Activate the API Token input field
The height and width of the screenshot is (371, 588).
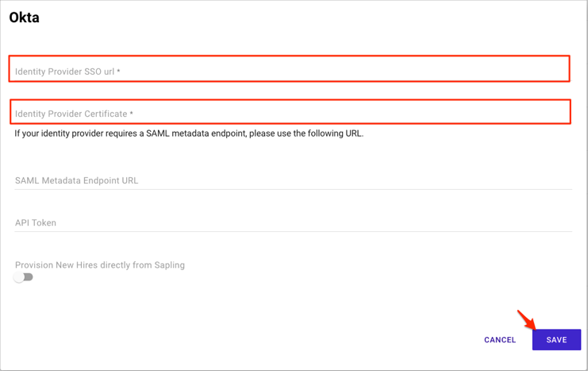(x=293, y=222)
